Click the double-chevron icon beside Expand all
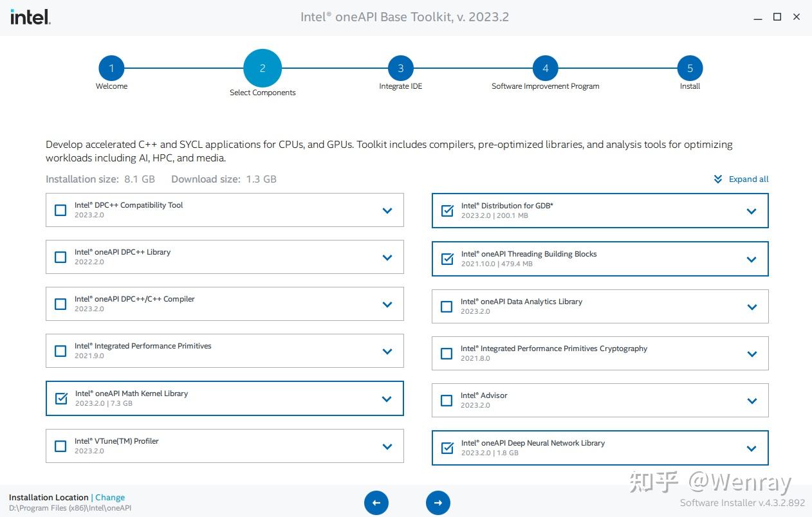Viewport: 812px width, 517px height. pos(717,179)
